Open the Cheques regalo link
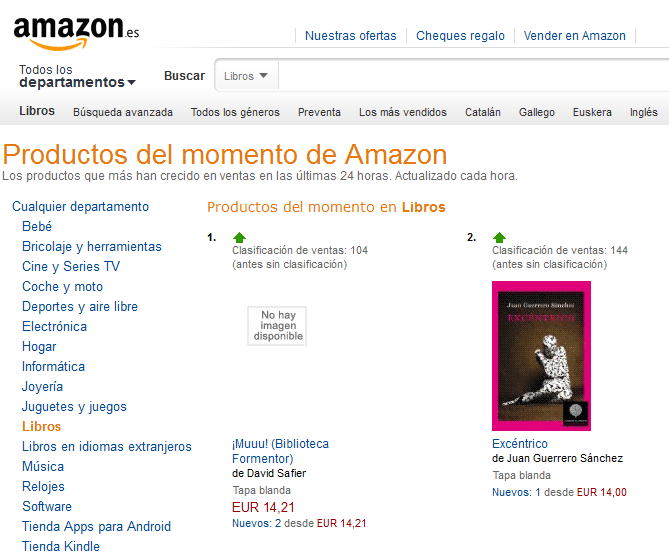 (460, 36)
